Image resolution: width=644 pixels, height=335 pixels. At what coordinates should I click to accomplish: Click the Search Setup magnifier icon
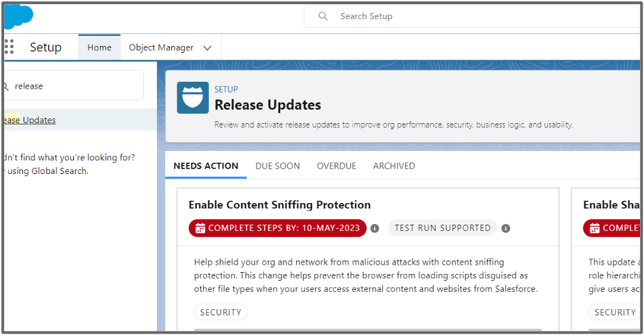point(323,16)
